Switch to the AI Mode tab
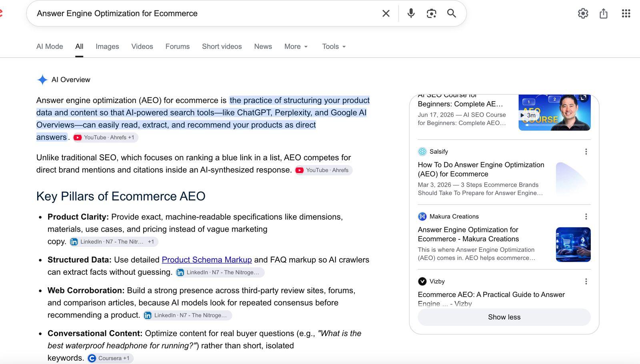The height and width of the screenshot is (364, 640). pyautogui.click(x=50, y=46)
